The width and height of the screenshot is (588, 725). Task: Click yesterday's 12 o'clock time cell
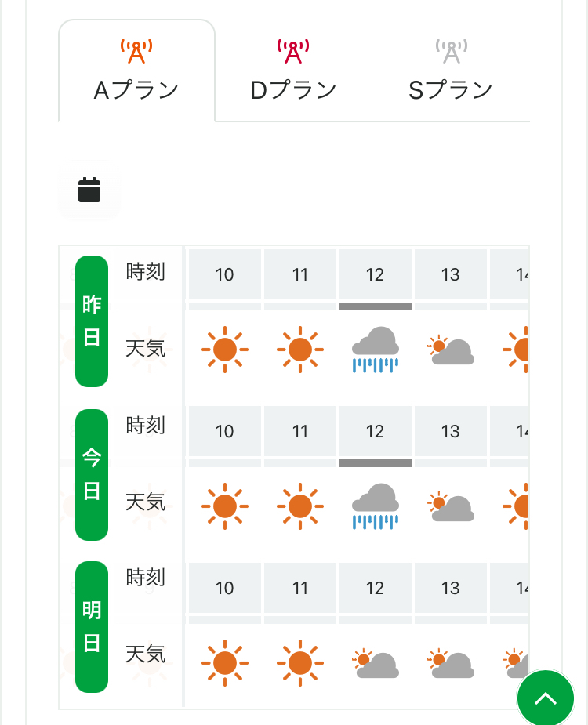click(x=376, y=274)
